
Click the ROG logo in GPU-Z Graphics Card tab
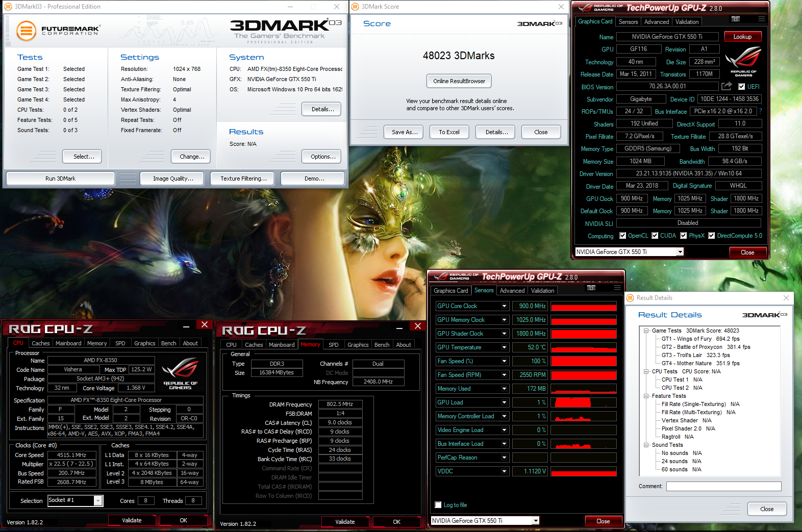click(743, 61)
